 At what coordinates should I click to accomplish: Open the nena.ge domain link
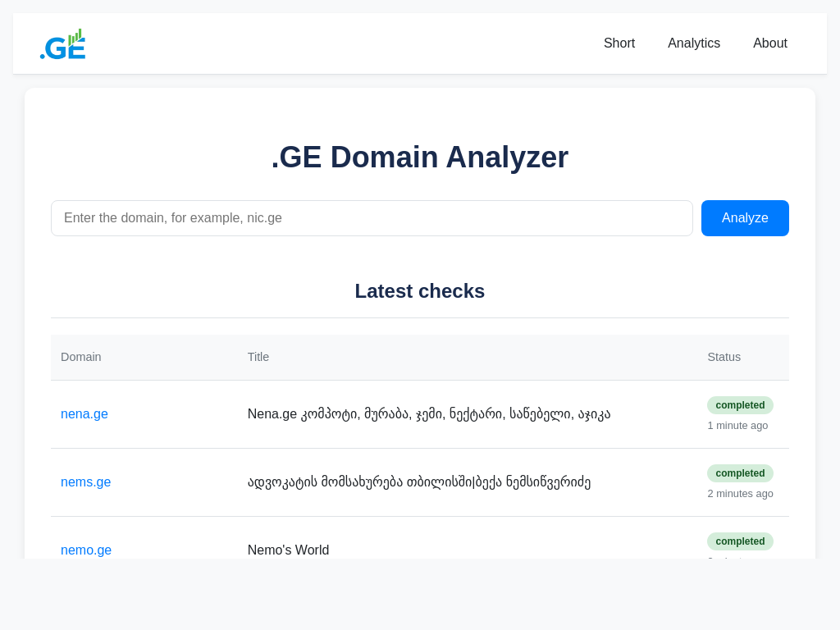pyautogui.click(x=84, y=414)
